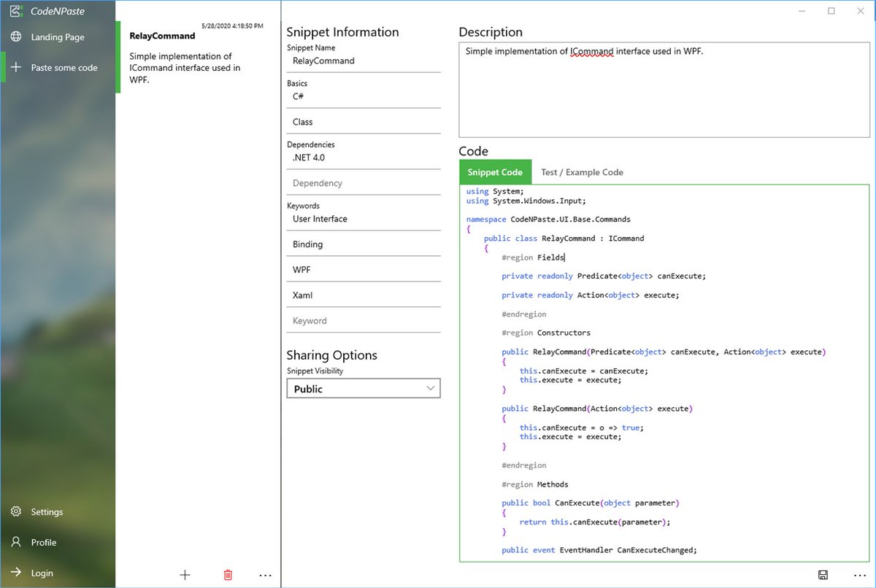
Task: Select the RelayCommand snippet in list
Action: click(198, 57)
